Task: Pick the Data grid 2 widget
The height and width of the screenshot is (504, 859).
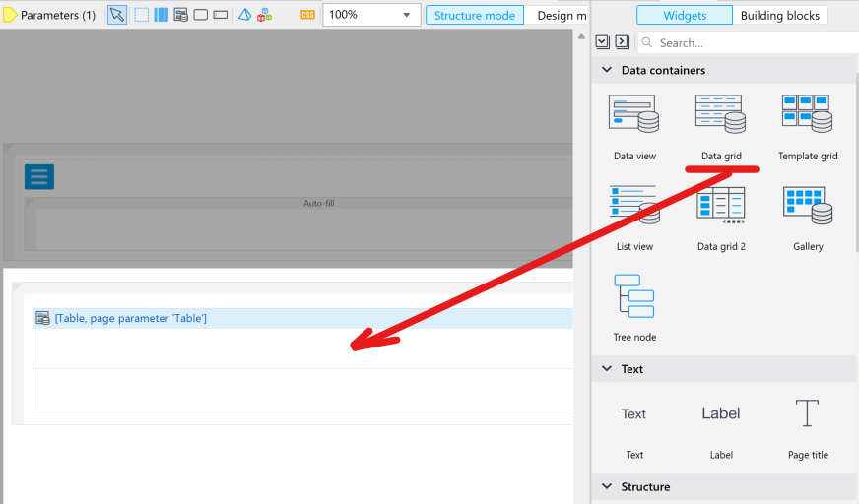Action: [720, 207]
